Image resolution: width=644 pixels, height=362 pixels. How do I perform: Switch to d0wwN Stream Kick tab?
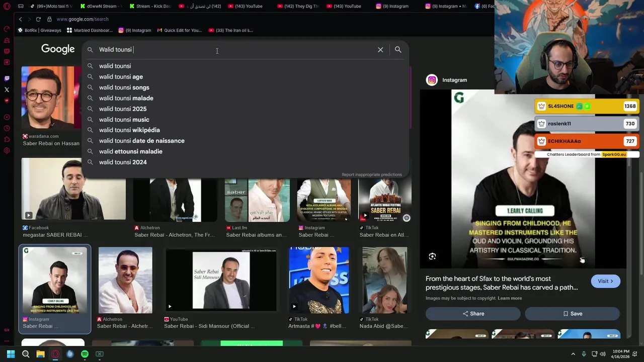pos(100,6)
